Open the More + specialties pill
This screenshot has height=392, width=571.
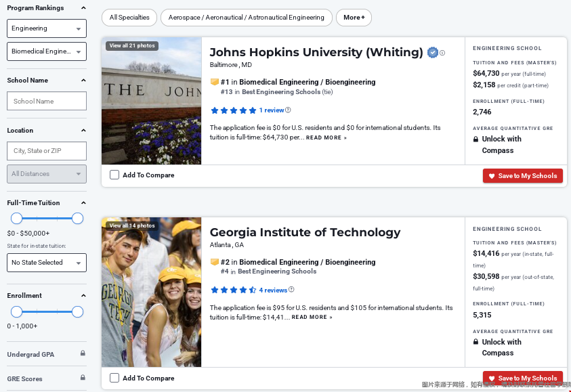point(354,18)
